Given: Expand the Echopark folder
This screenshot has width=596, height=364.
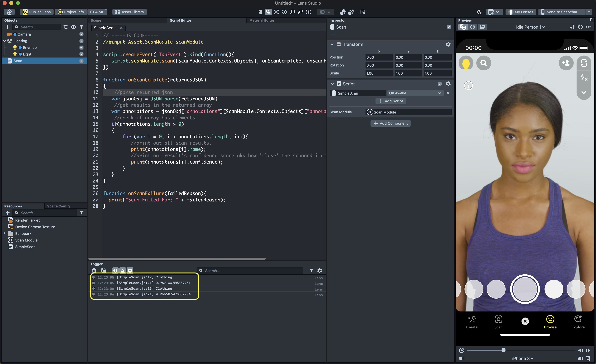Looking at the screenshot, I should [x=4, y=234].
